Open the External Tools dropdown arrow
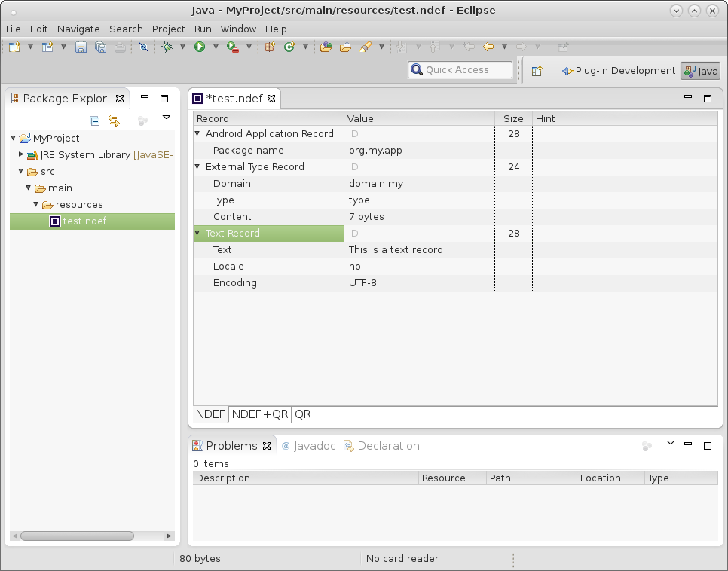The width and height of the screenshot is (728, 571). (249, 47)
